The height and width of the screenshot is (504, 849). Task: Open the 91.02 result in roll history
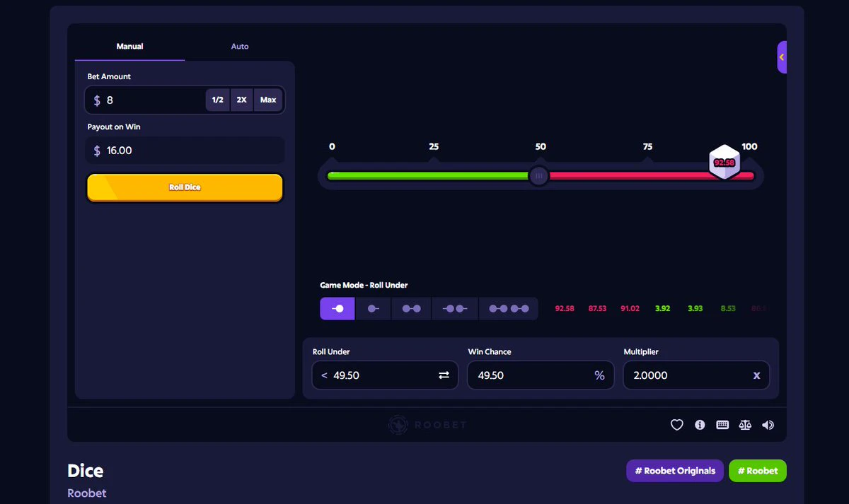630,309
